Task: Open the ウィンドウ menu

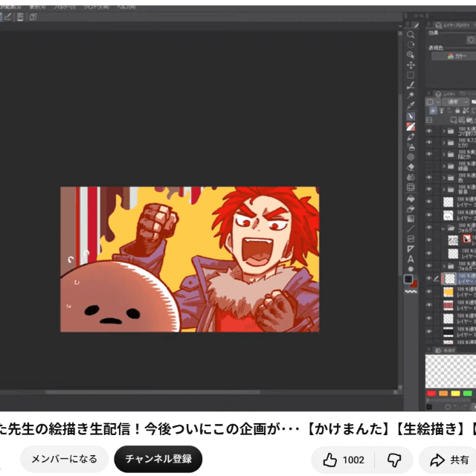Action: click(96, 7)
